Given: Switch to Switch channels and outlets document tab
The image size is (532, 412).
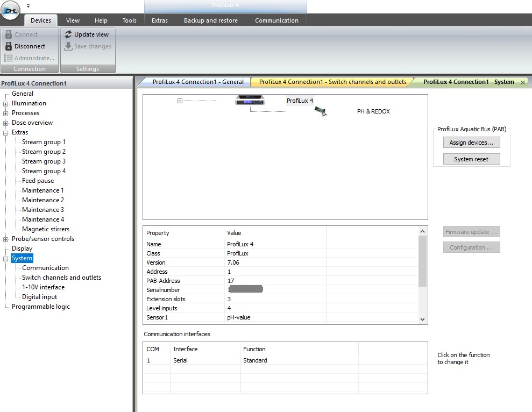Looking at the screenshot, I should 332,82.
